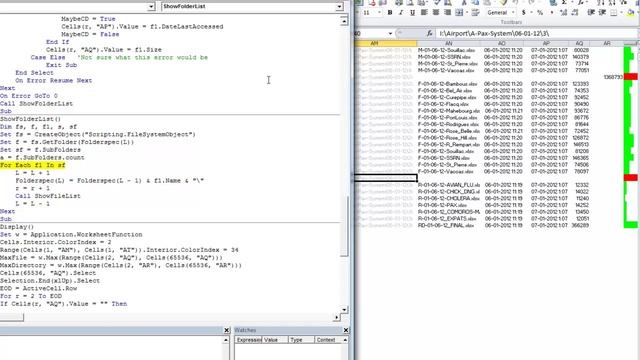Click the 'MaxFile = w.Max' code line
Viewport: 640px width, 360px height.
[111, 258]
